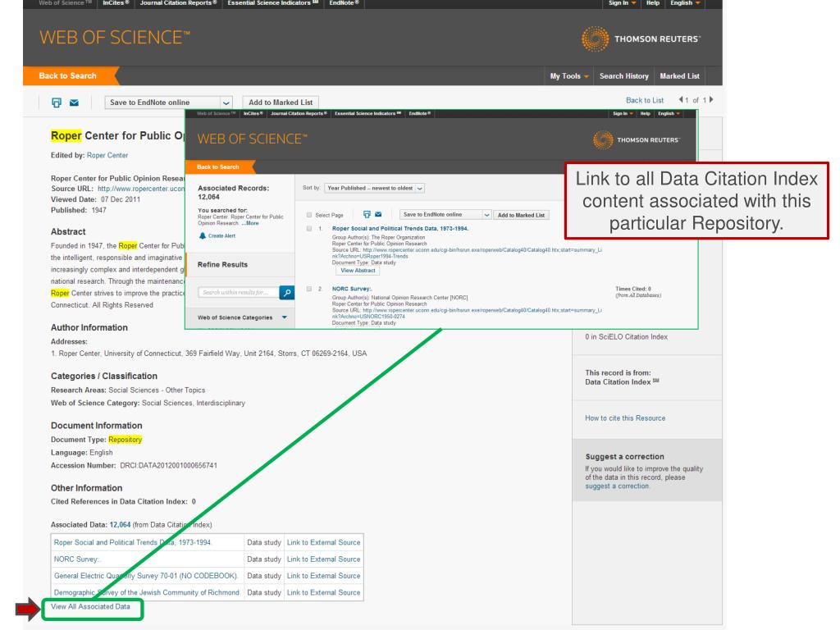Screen dimensions: 840x630
Task: Click email icon in the overlay results toolbar
Action: click(x=378, y=214)
